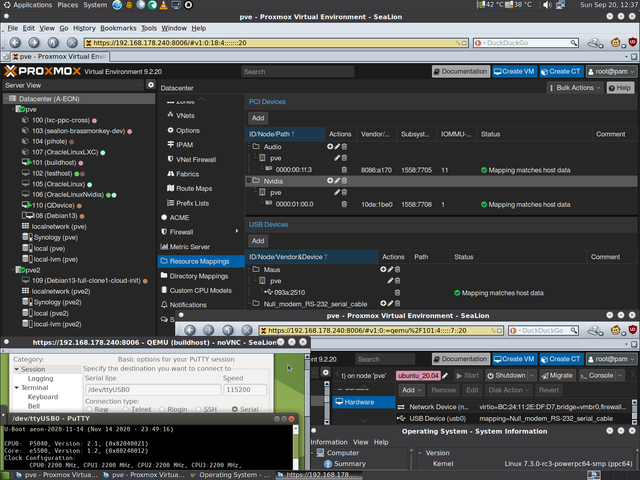Select the Telnet connection type in PuTTY

pos(126,409)
